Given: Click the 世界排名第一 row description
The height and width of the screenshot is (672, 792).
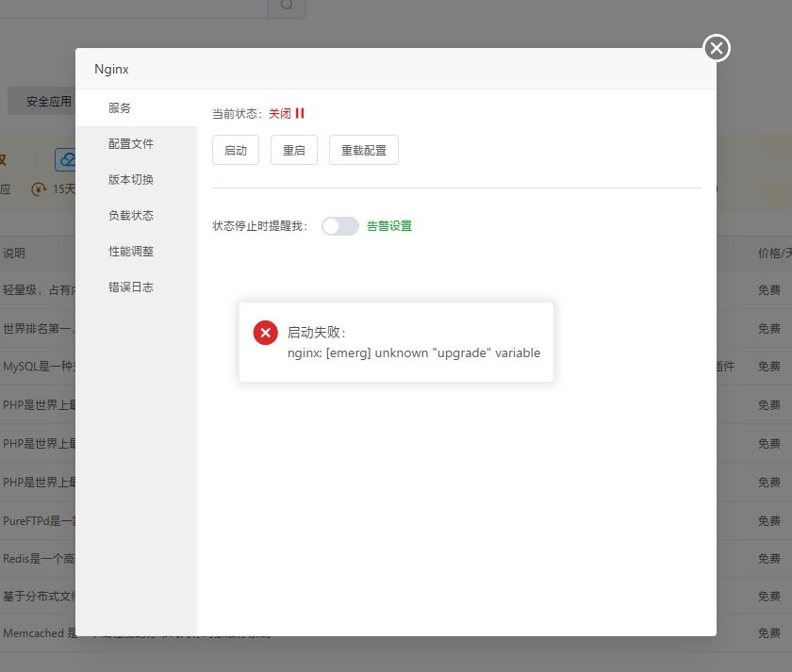Looking at the screenshot, I should point(39,329).
